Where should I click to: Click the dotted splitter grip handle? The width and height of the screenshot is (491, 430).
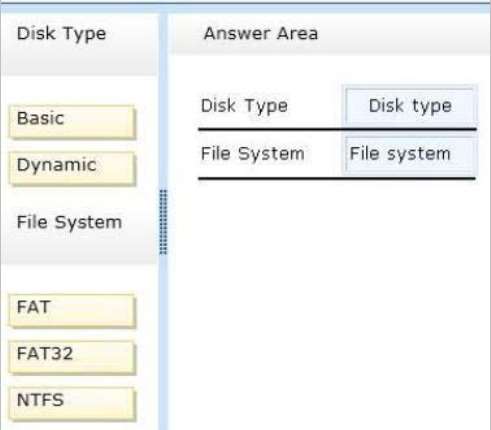(163, 222)
